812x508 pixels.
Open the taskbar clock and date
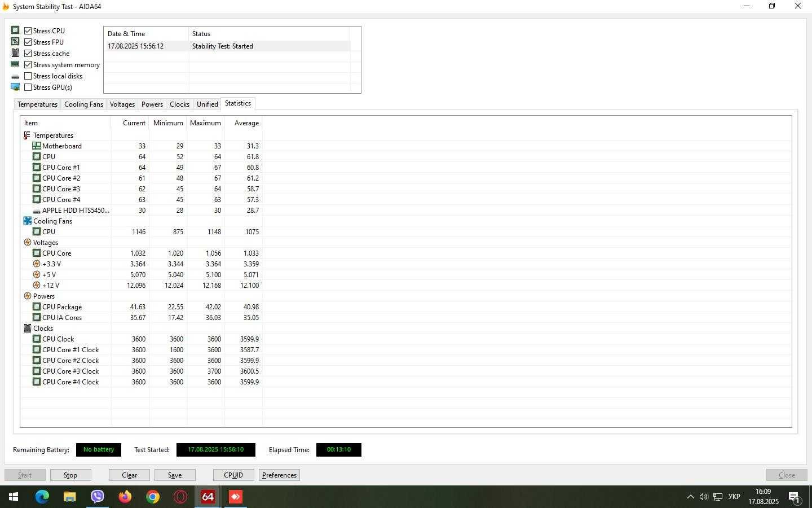(x=764, y=497)
